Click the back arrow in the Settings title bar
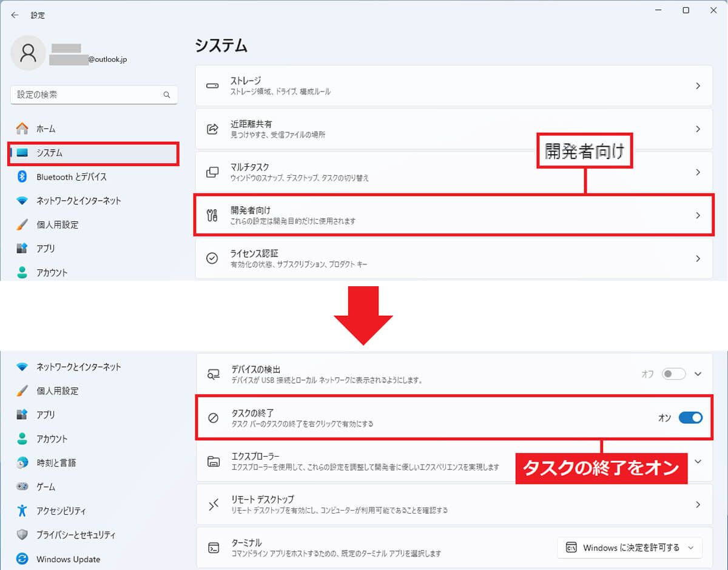Screen dimensions: 728x570 pyautogui.click(x=15, y=15)
